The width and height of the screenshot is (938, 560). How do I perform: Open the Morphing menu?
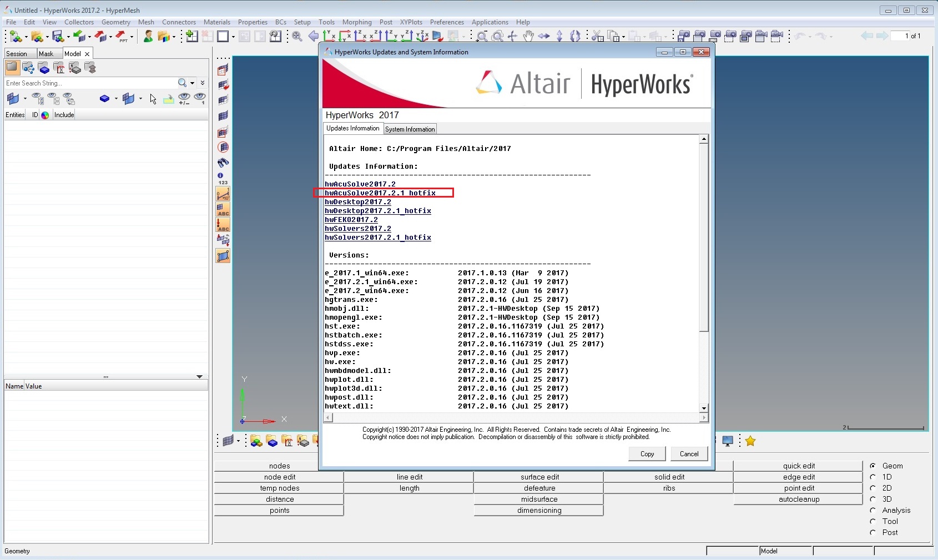357,22
